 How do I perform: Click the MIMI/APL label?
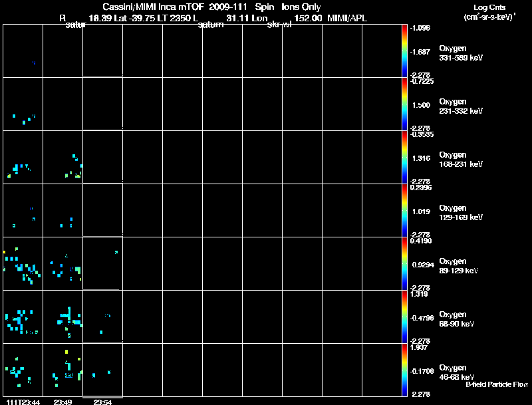[347, 18]
